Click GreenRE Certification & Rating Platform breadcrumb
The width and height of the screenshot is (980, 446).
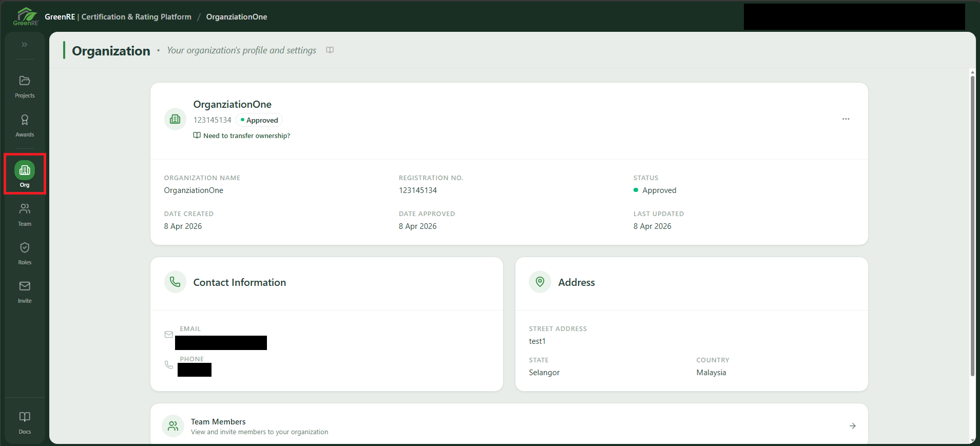click(x=118, y=17)
